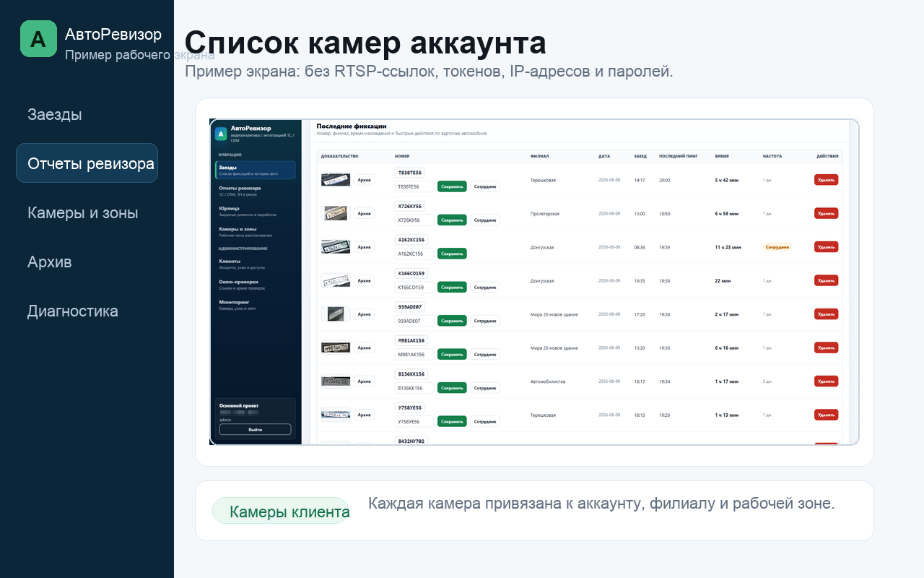The height and width of the screenshot is (578, 924).
Task: Click the Автомобилистов branch cell
Action: 548,381
